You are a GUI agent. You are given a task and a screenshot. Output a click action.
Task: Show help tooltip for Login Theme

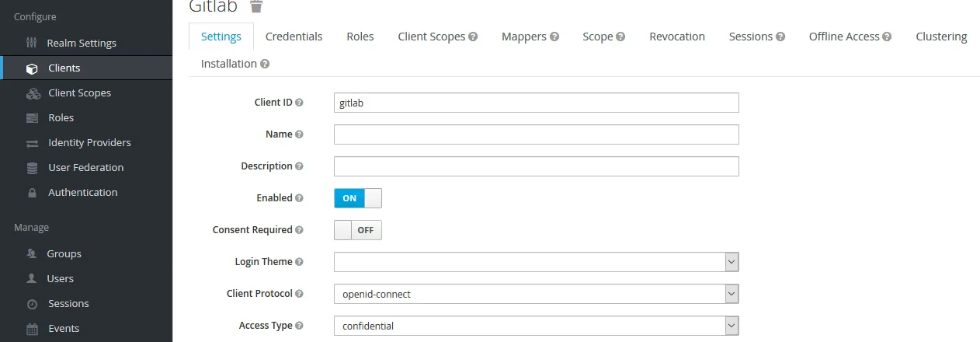pyautogui.click(x=300, y=262)
